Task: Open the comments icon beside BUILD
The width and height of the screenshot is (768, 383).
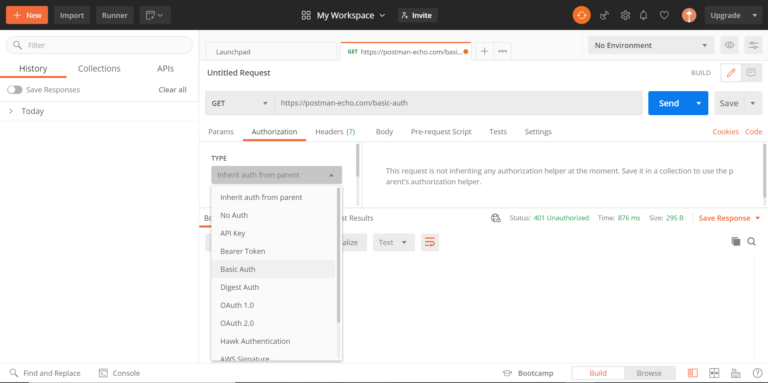Action: pos(751,73)
